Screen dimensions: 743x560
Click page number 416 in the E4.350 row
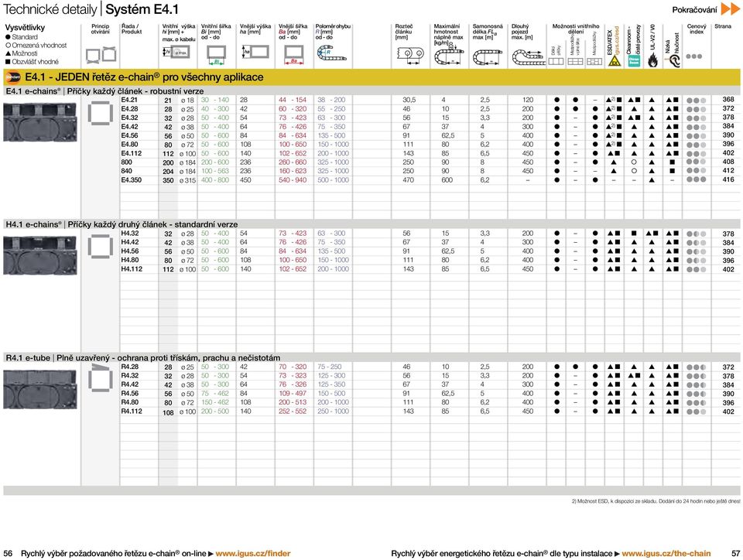point(728,179)
